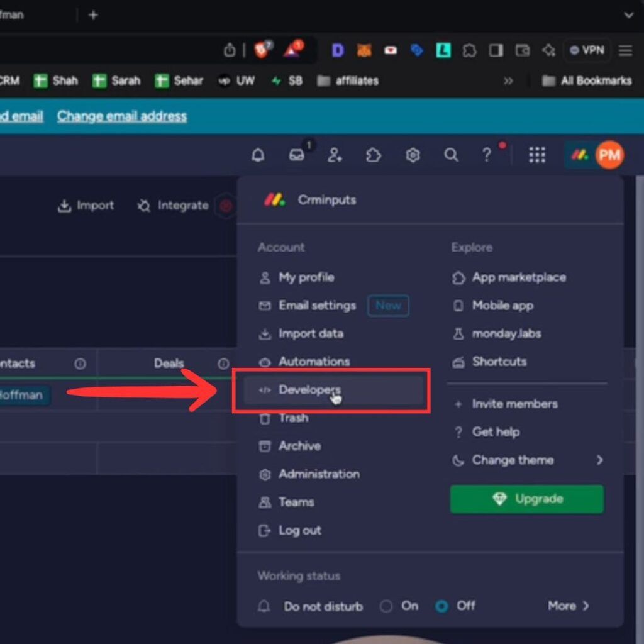Open the Brave wallet icon
Screen dimensions: 644x644
tap(522, 50)
